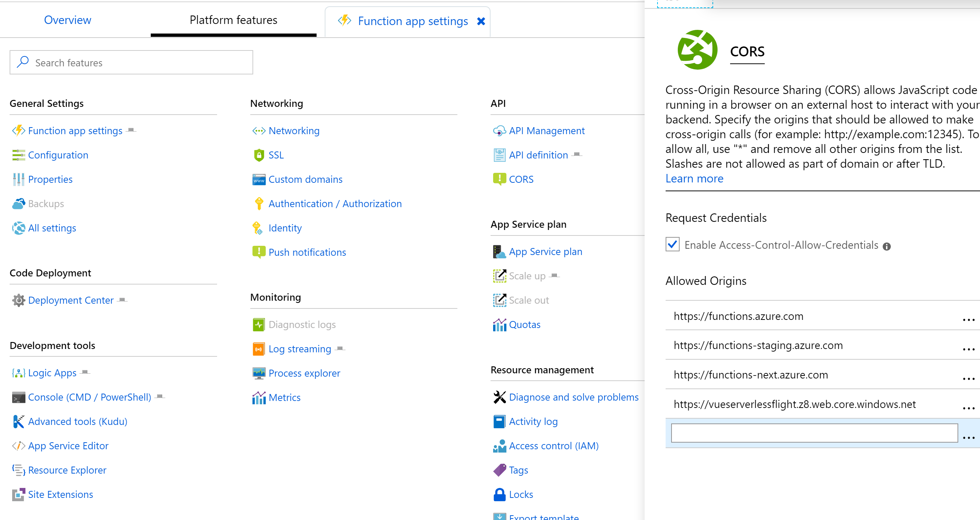Click the Logic Apps bracket icon

pyautogui.click(x=18, y=373)
